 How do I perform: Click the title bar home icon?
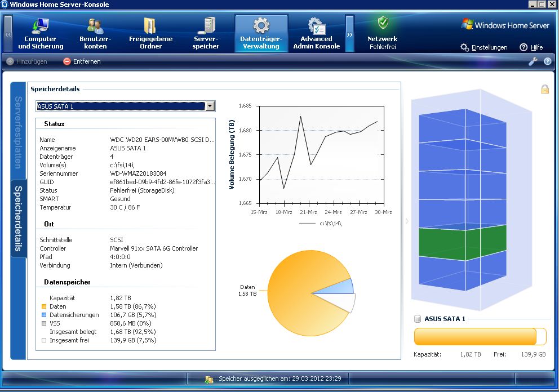[x=5, y=5]
